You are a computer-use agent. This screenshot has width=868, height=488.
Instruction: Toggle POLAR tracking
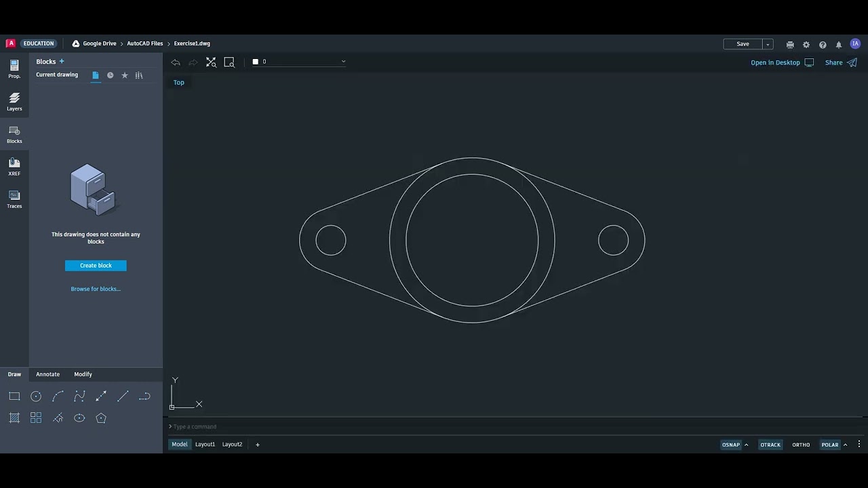pyautogui.click(x=830, y=445)
